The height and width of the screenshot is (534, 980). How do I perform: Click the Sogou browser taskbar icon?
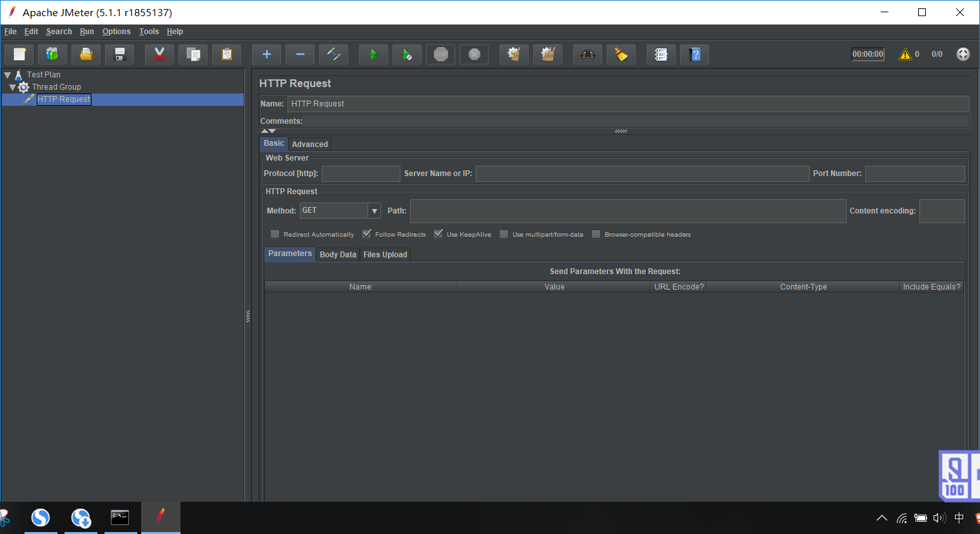point(41,518)
